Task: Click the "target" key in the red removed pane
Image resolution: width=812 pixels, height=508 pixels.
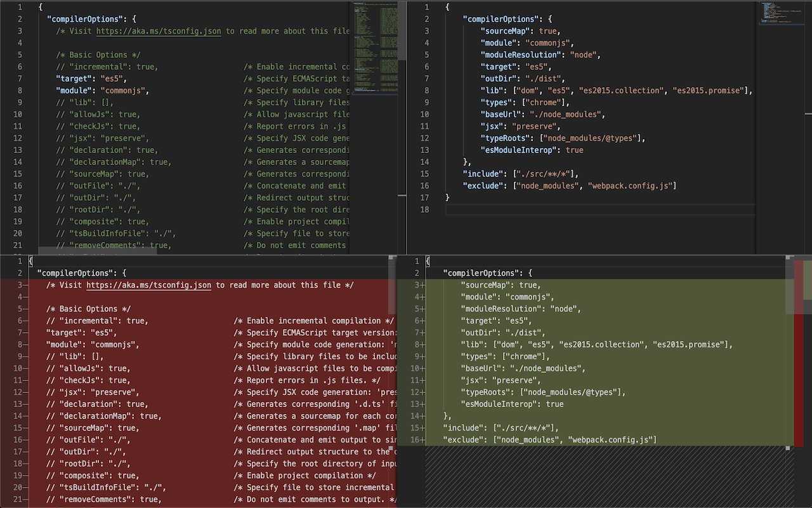Action: [x=63, y=333]
